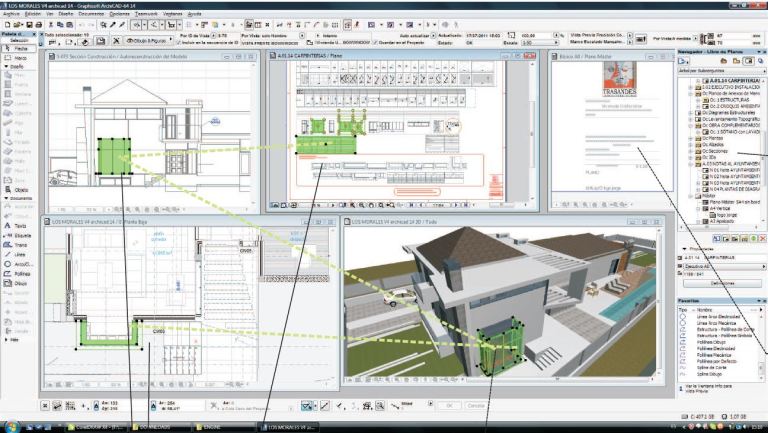Click the OK button in control box
This screenshot has width=768, height=433.
pyautogui.click(x=449, y=406)
